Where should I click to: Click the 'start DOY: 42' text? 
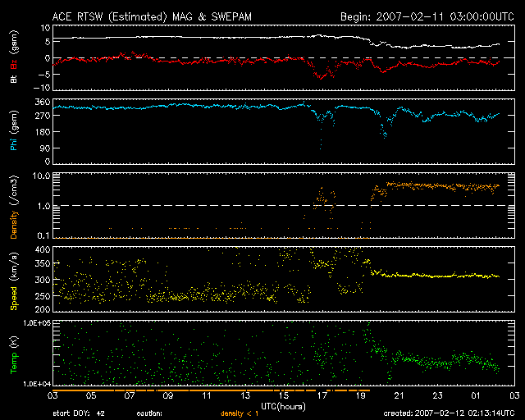coord(79,413)
